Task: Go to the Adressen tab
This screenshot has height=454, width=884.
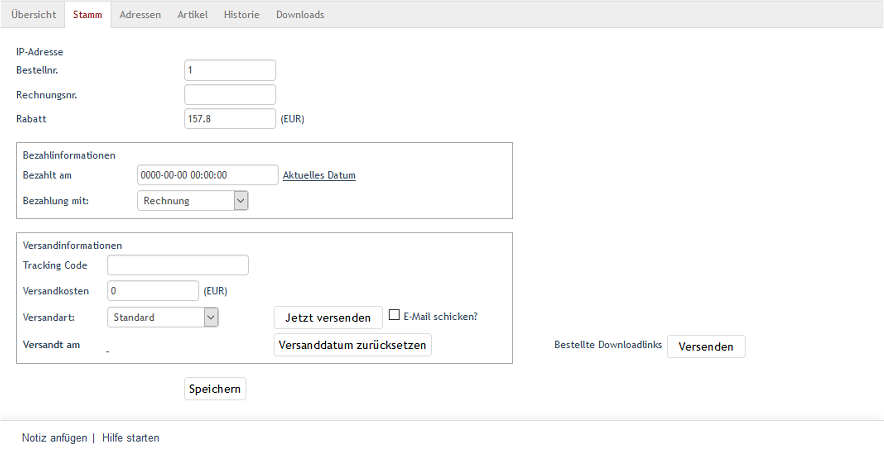Action: [x=140, y=15]
